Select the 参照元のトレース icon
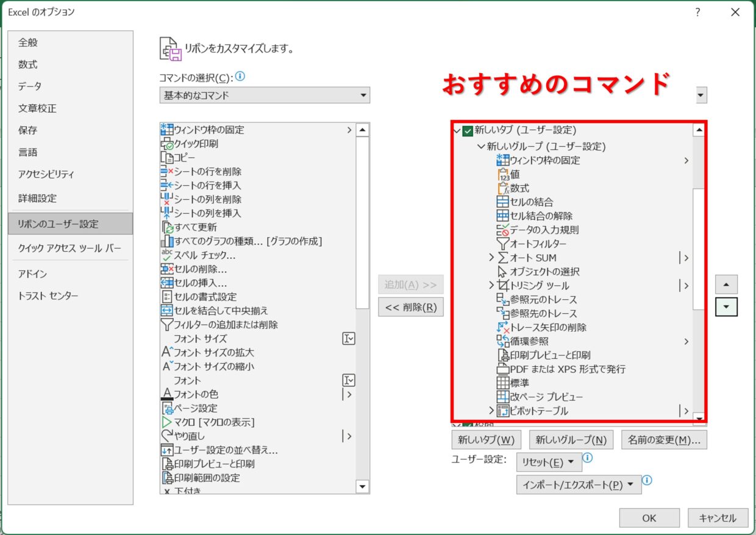Viewport: 756px width, 535px height. coord(503,299)
